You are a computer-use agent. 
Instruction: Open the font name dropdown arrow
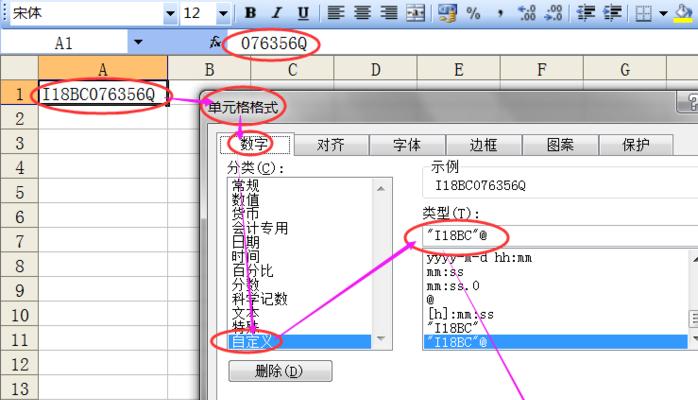click(x=170, y=13)
